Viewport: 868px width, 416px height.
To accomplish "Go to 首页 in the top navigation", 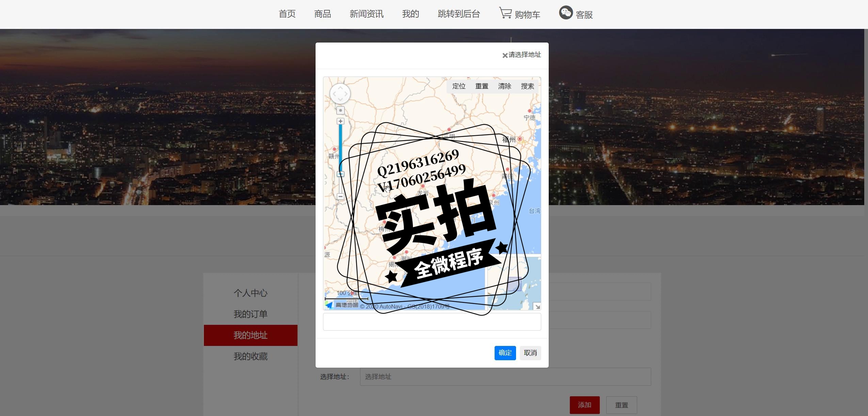I will click(x=287, y=14).
